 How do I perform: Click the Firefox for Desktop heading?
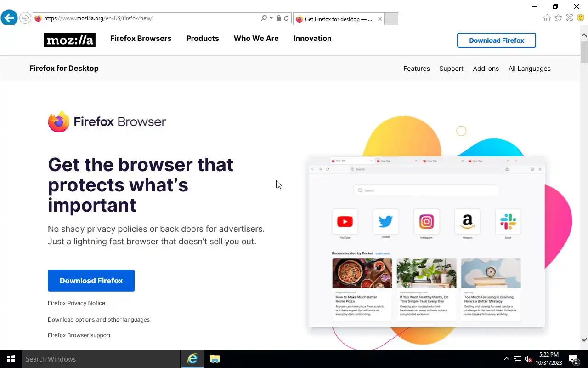click(64, 68)
